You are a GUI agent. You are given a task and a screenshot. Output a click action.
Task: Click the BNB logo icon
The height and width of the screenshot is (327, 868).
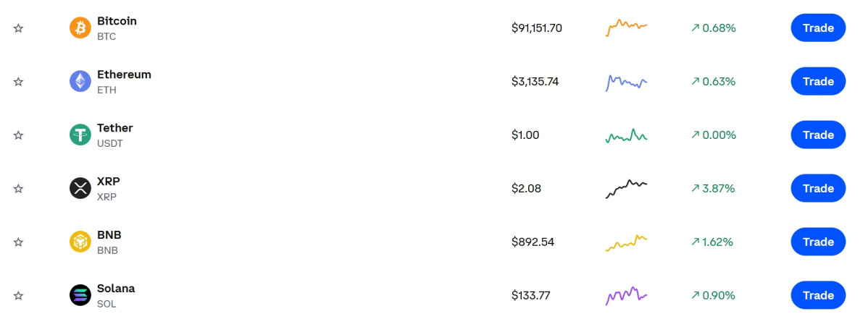(x=80, y=242)
